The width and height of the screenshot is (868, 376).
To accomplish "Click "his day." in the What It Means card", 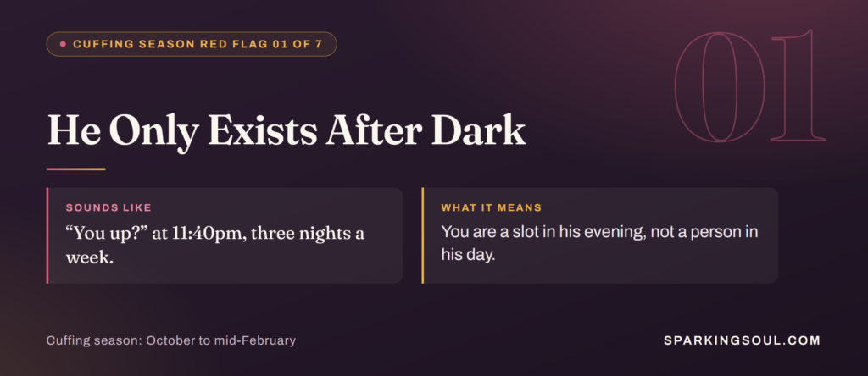I will (468, 256).
